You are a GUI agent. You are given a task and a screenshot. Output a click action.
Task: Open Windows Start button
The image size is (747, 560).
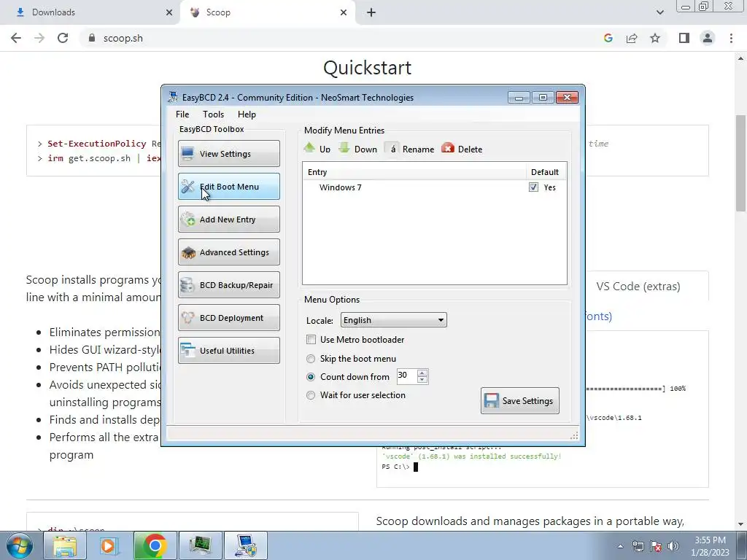coord(20,545)
